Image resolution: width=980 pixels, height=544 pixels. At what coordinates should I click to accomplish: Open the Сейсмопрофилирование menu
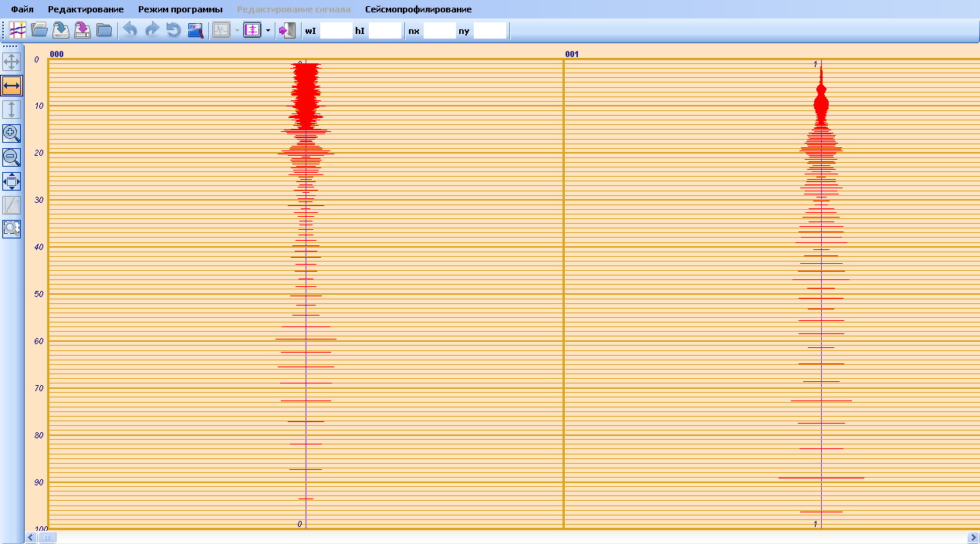tap(418, 9)
